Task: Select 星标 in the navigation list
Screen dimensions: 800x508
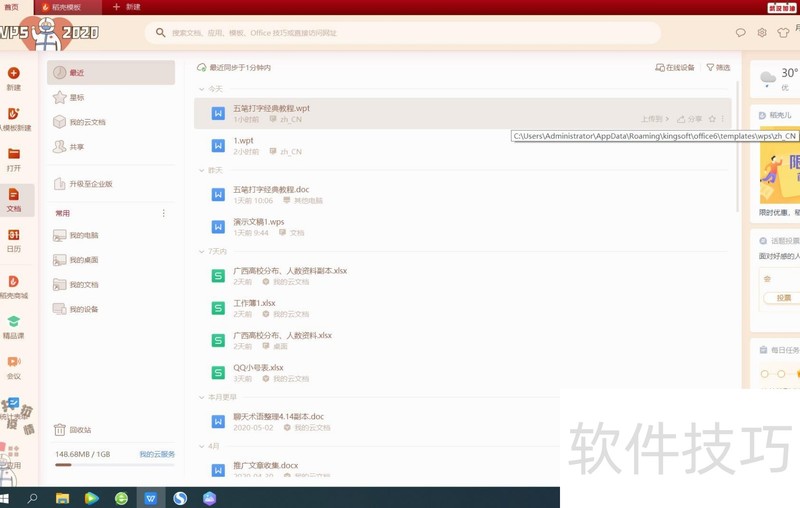Action: pos(111,97)
